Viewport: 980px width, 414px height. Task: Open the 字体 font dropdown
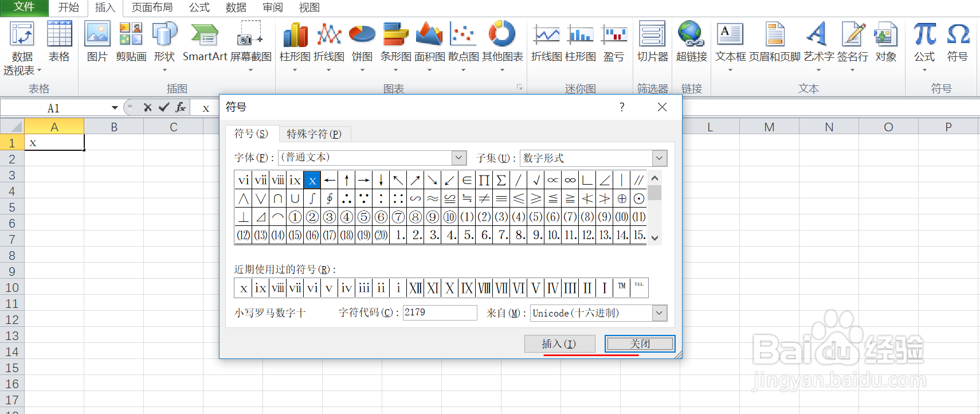458,158
